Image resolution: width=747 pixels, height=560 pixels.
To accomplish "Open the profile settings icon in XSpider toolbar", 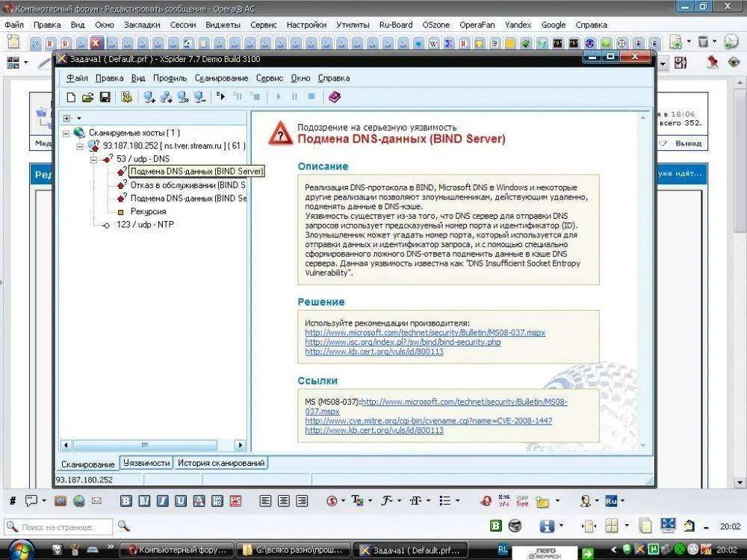I will (126, 97).
